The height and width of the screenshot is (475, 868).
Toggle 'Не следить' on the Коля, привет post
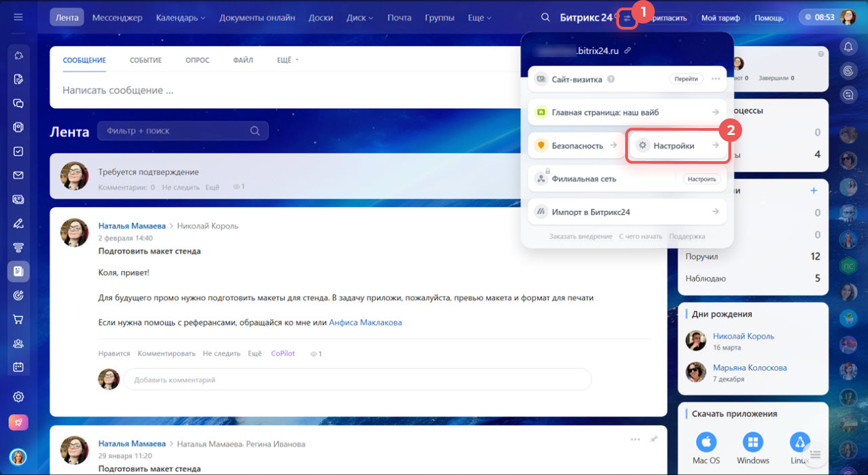[x=221, y=353]
